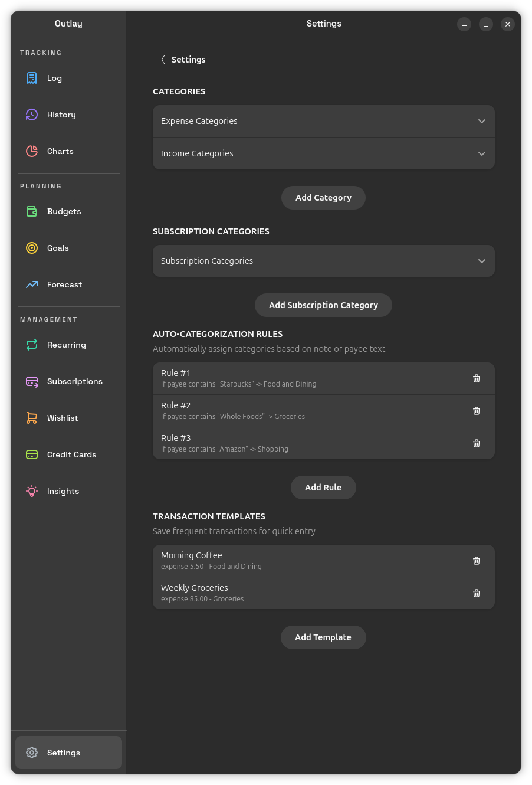Click the History clock icon
532x785 pixels.
tap(32, 115)
